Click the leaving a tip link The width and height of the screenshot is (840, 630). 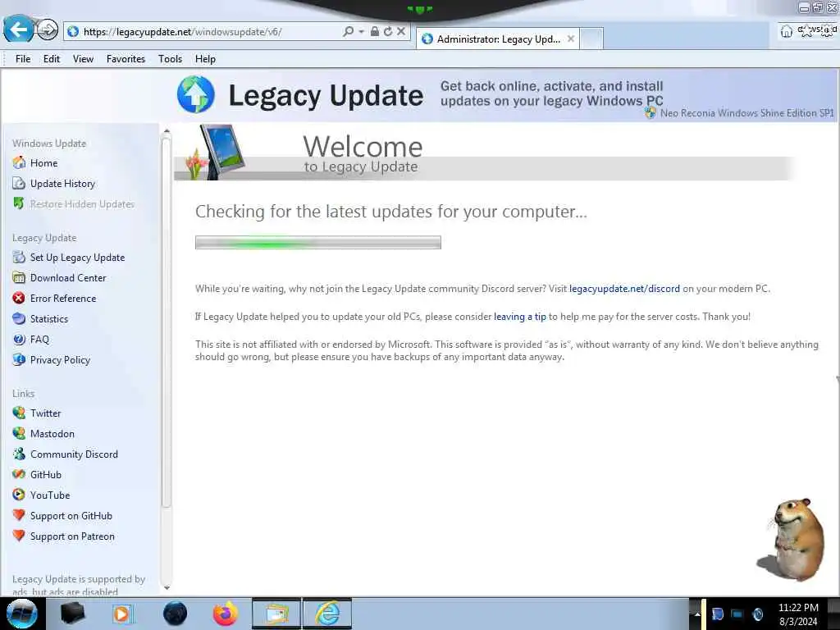(519, 317)
